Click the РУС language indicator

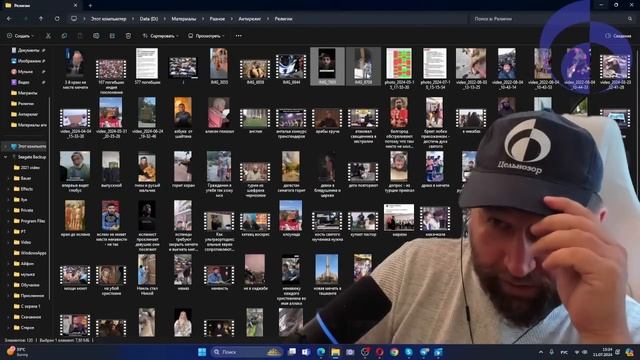coord(564,352)
